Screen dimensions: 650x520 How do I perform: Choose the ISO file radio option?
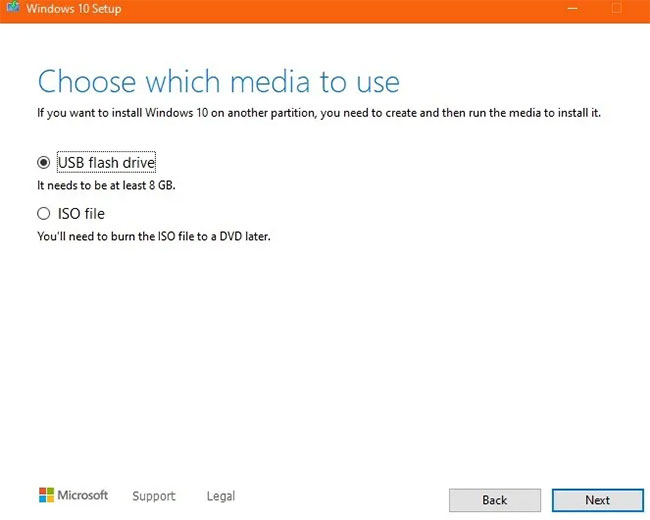tap(44, 214)
